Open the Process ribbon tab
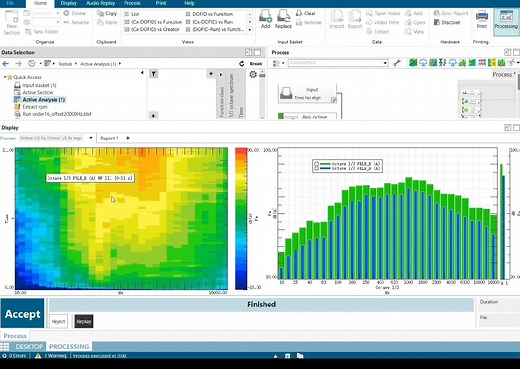This screenshot has width=520, height=369. tap(132, 3)
